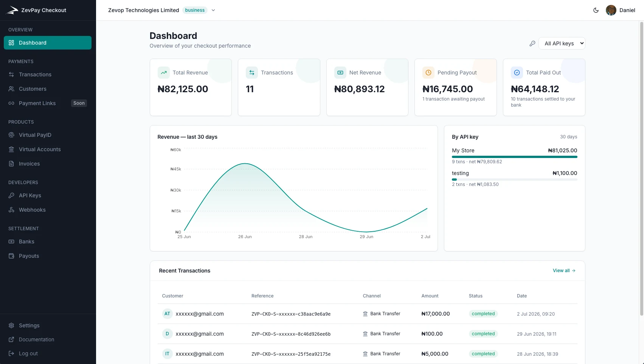Screen dimensions: 644x364
Task: Open the Documentation link
Action: 48,339
